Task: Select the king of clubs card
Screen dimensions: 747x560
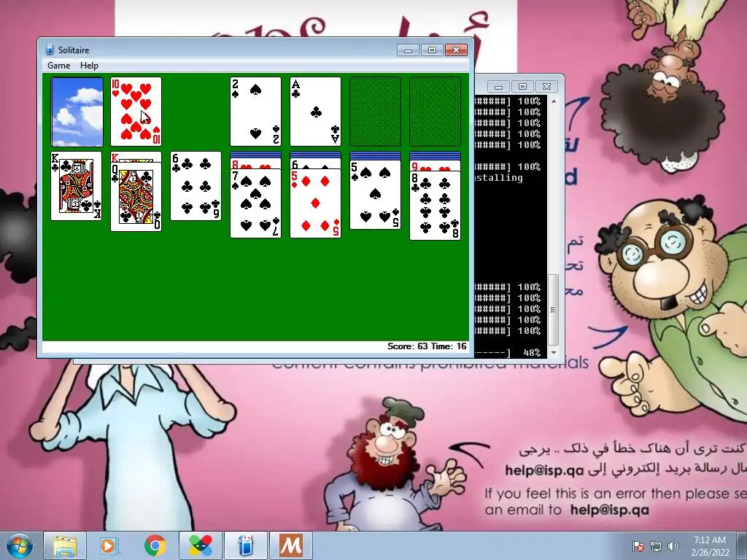Action: [77, 186]
